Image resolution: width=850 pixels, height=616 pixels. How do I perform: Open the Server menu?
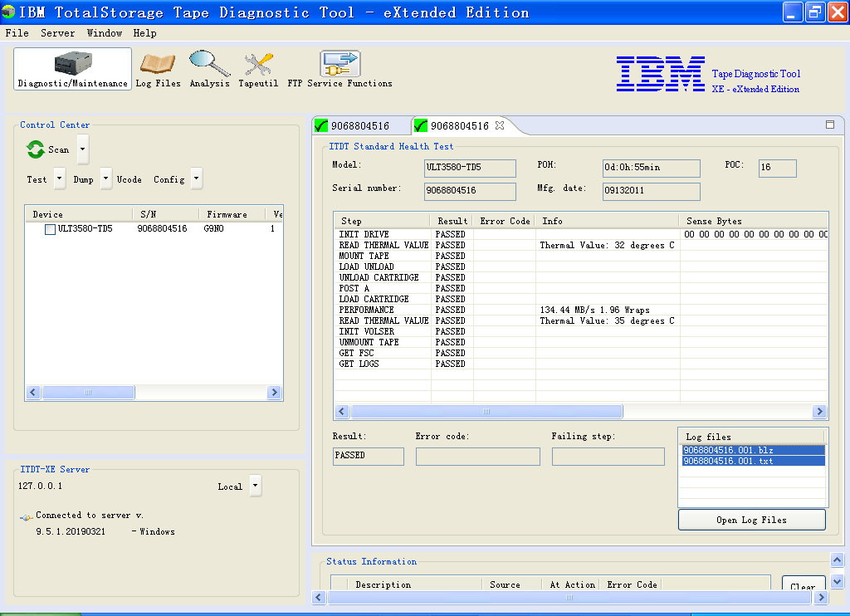(x=57, y=33)
